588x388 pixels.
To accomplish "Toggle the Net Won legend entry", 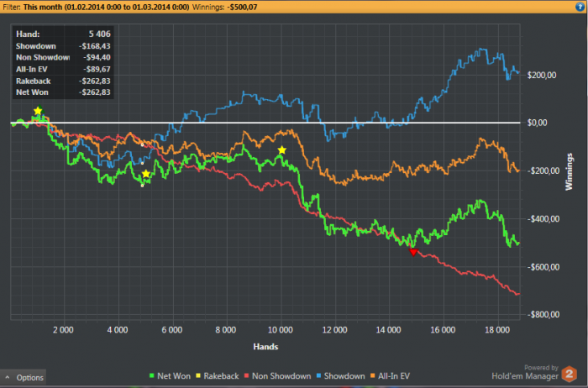I will (170, 375).
